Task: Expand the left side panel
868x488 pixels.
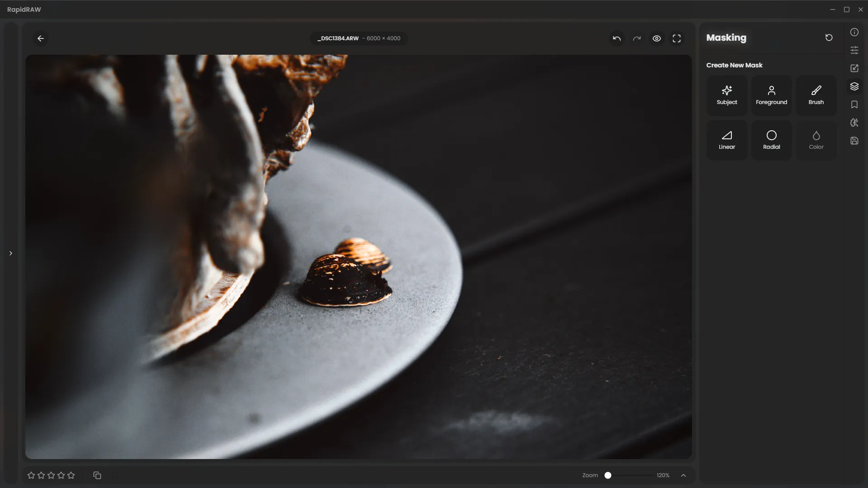Action: (x=11, y=253)
